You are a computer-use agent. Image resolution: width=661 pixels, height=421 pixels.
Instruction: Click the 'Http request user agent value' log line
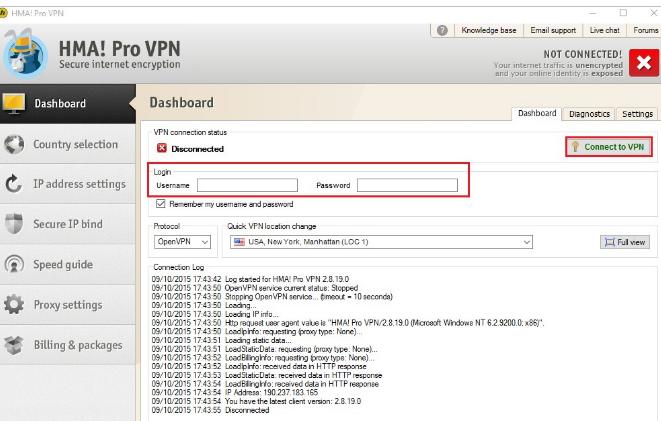(x=348, y=323)
